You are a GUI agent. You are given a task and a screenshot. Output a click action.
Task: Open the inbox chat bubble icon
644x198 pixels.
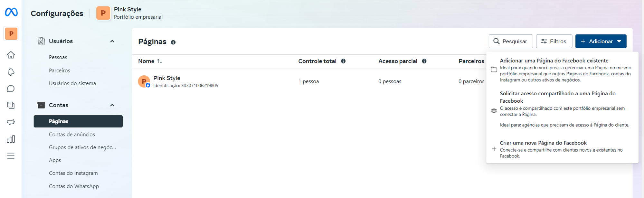click(x=11, y=89)
